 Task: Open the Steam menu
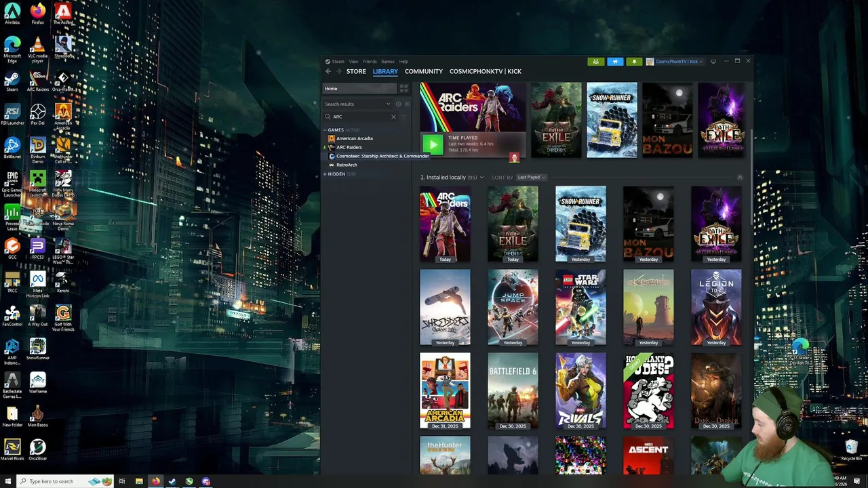coord(338,62)
